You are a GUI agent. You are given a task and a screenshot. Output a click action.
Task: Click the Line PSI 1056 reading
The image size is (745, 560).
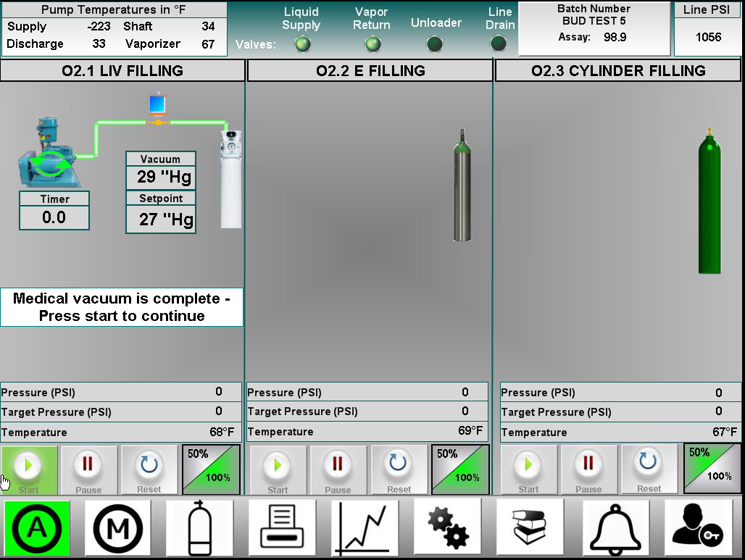click(708, 37)
